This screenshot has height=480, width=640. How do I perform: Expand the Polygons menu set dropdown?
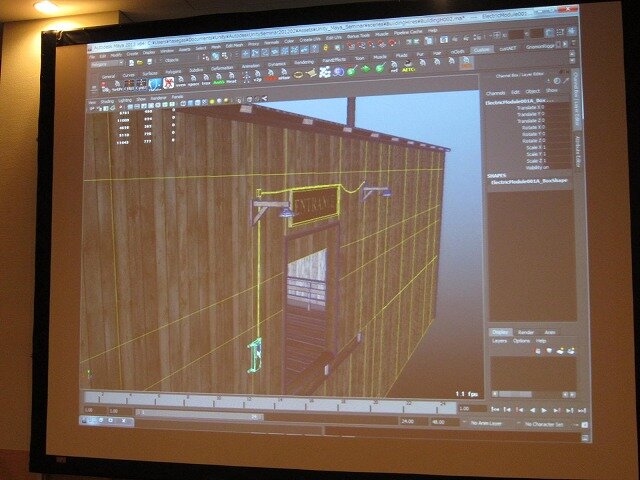tap(107, 64)
